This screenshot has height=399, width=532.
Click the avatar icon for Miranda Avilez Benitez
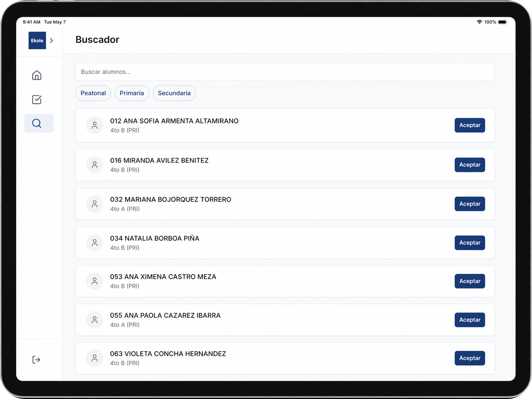click(94, 164)
